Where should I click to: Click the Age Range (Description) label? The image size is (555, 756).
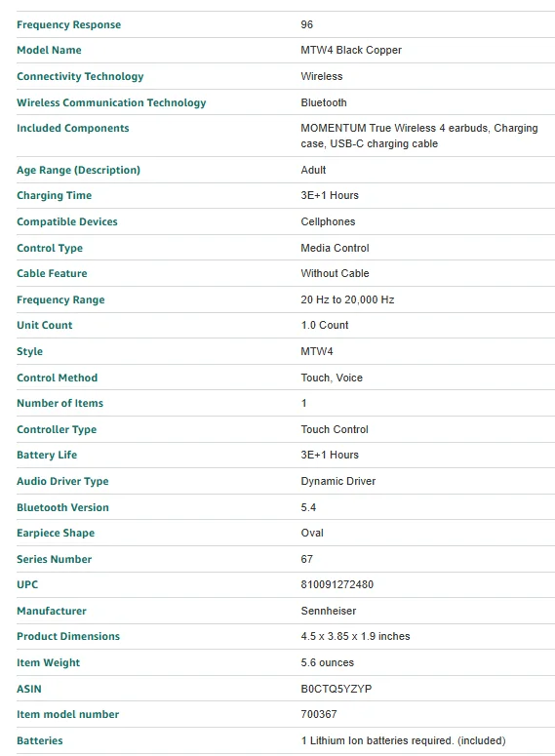click(x=79, y=170)
